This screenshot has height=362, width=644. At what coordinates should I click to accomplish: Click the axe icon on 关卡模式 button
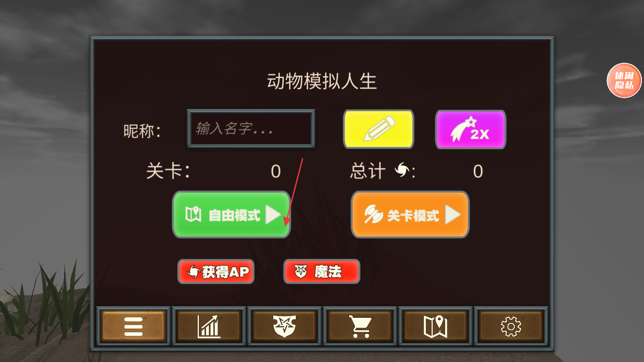pyautogui.click(x=373, y=214)
